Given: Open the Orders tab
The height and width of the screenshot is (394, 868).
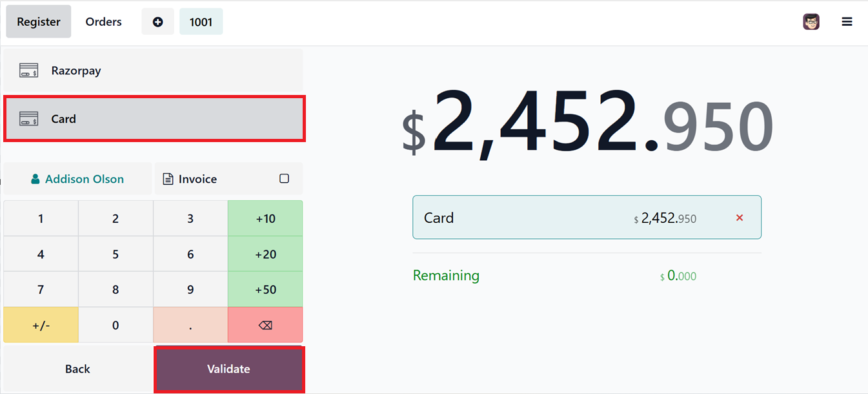Looking at the screenshot, I should (103, 22).
